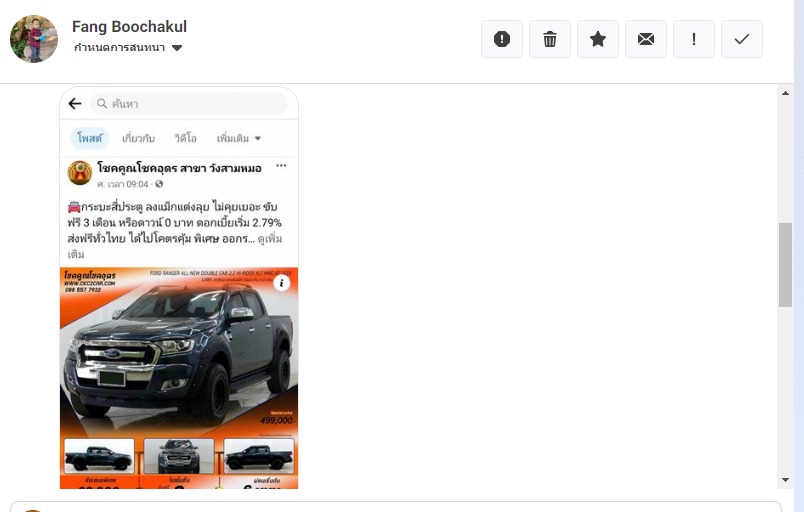Expand the กำหนดการสนทนา dropdown

(x=128, y=48)
